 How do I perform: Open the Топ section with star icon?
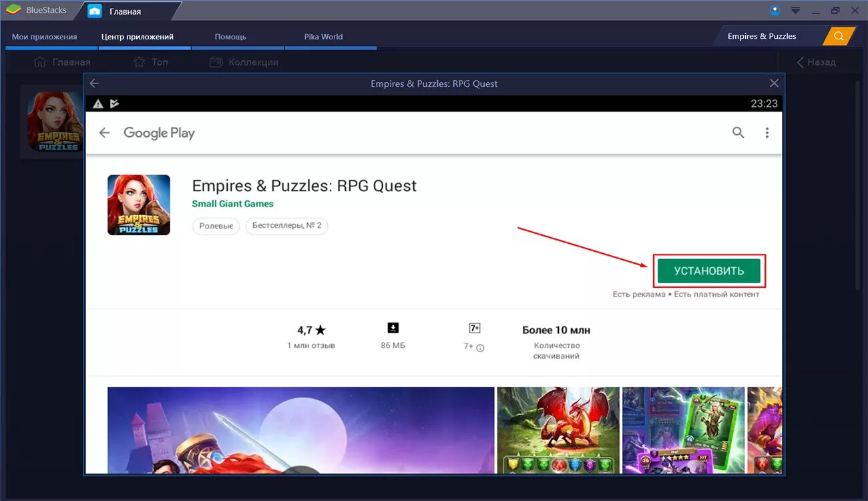150,62
